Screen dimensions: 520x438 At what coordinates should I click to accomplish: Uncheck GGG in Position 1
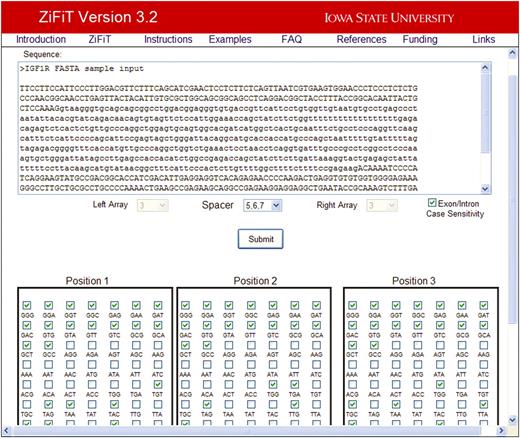(27, 305)
